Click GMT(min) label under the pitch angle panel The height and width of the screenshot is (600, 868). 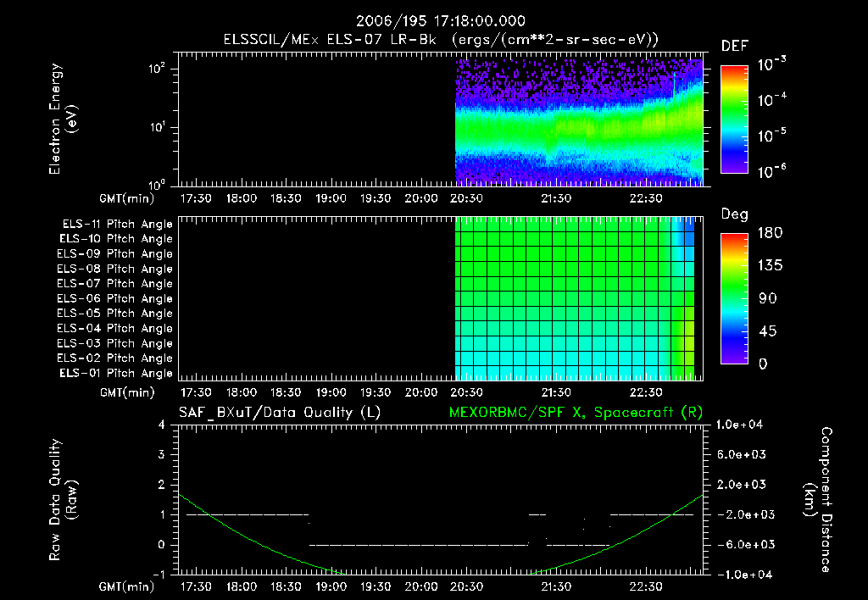tap(127, 392)
